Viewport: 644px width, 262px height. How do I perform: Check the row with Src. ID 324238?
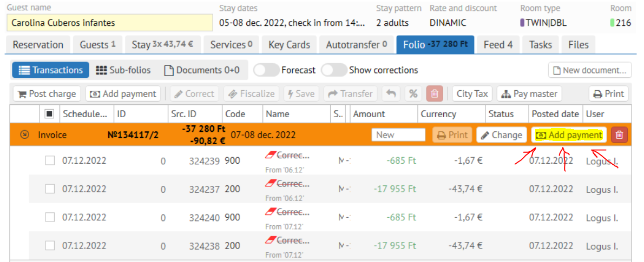pyautogui.click(x=50, y=245)
